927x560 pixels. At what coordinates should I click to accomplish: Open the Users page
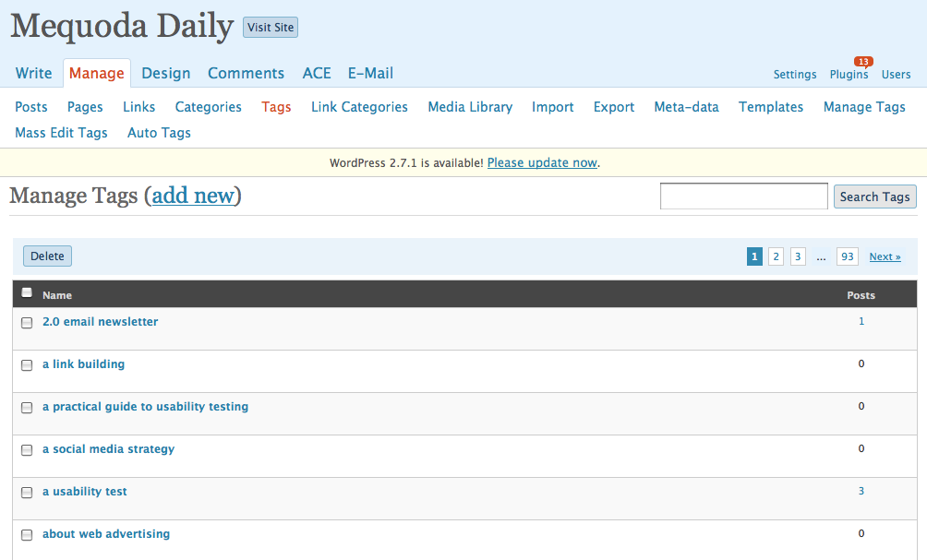[897, 75]
